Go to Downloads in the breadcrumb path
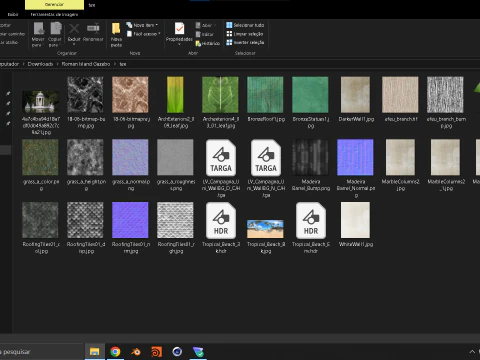Screen dimensions: 480x360 40,64
